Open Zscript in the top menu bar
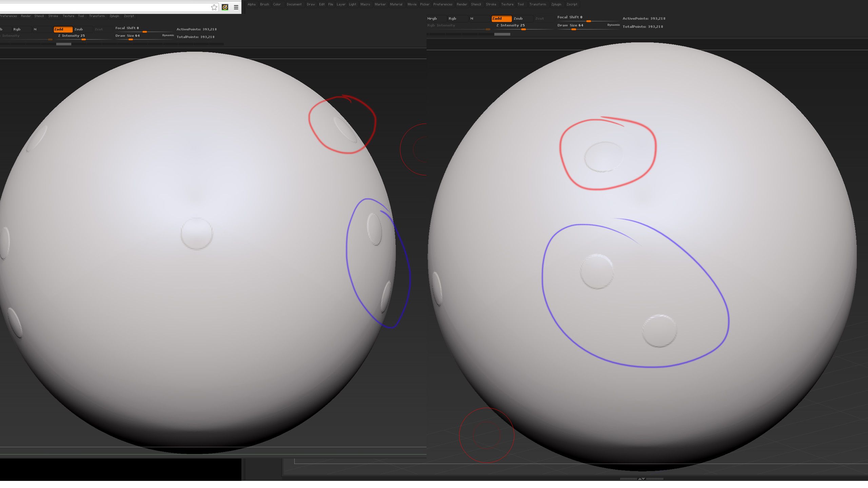This screenshot has height=488, width=868. pyautogui.click(x=572, y=4)
